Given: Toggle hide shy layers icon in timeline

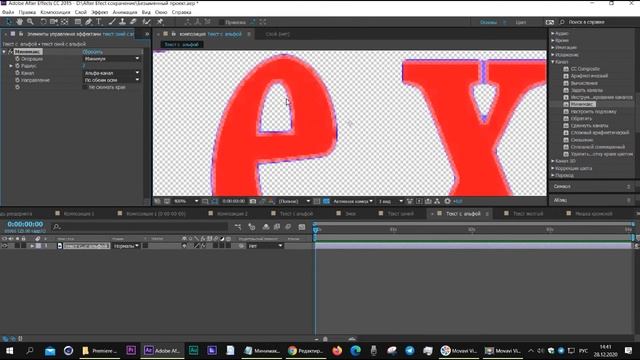Looking at the screenshot, I should pyautogui.click(x=266, y=227).
